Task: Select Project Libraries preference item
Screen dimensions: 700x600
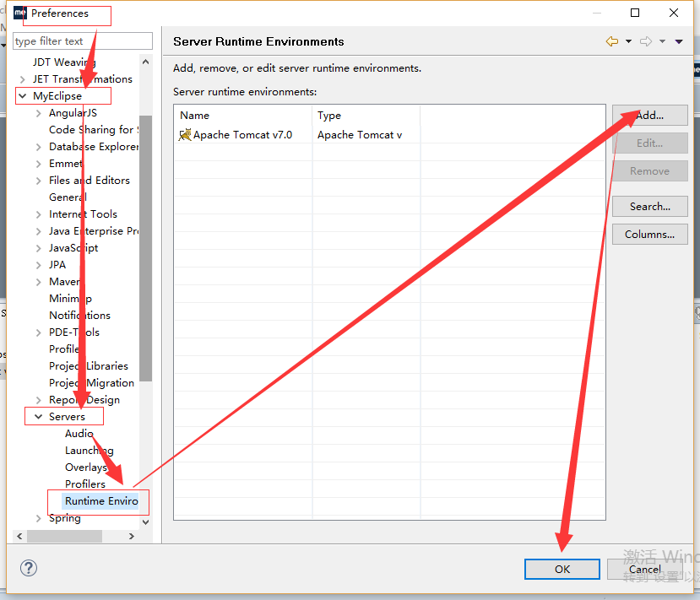Action: point(89,365)
